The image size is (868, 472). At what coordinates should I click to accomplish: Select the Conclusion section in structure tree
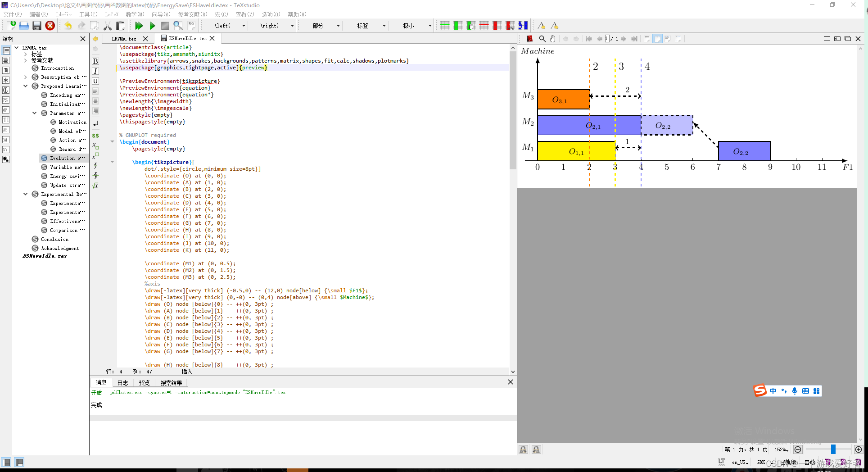point(54,239)
